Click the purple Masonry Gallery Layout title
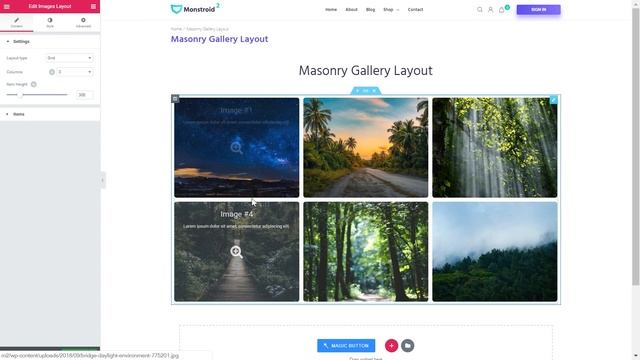This screenshot has height=360, width=640. pos(219,39)
